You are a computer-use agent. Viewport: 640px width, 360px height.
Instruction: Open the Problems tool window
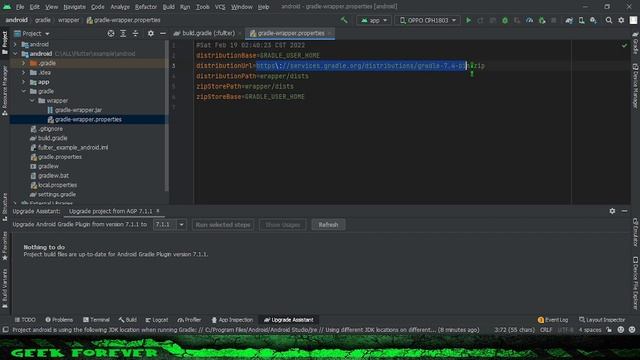(59, 320)
